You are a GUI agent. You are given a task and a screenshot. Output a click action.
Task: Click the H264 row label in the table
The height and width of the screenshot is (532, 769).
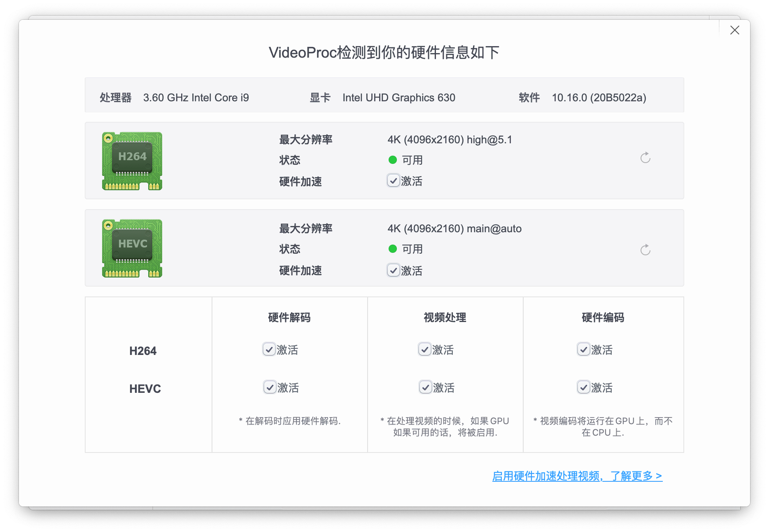coord(143,351)
